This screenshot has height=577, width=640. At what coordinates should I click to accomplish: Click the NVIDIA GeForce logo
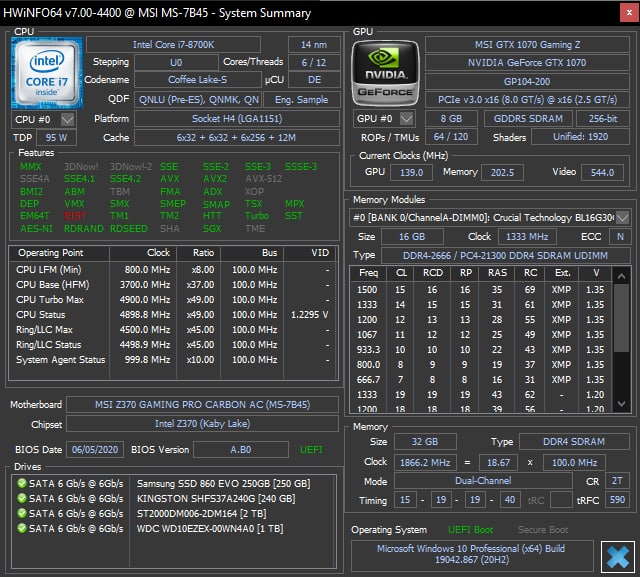coord(385,73)
